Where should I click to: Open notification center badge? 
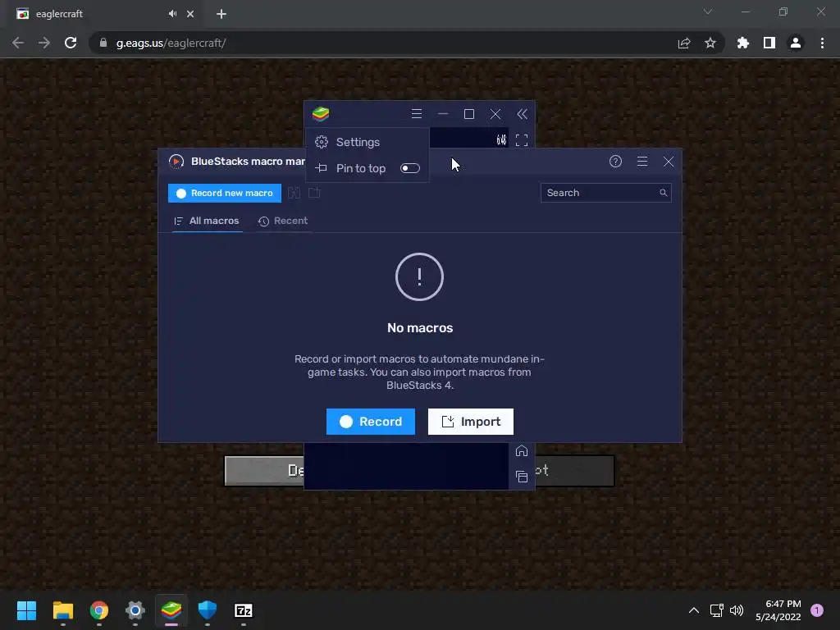coord(817,610)
